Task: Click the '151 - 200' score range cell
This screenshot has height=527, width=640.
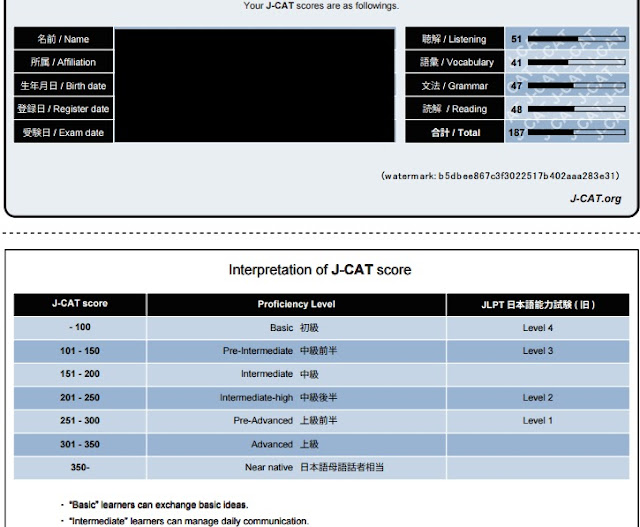Action: point(80,374)
